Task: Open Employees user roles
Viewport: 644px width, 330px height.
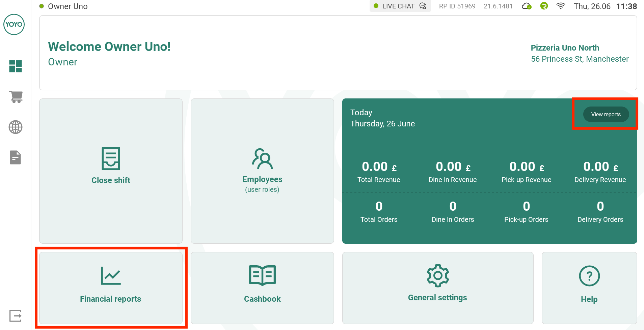Action: [x=262, y=171]
